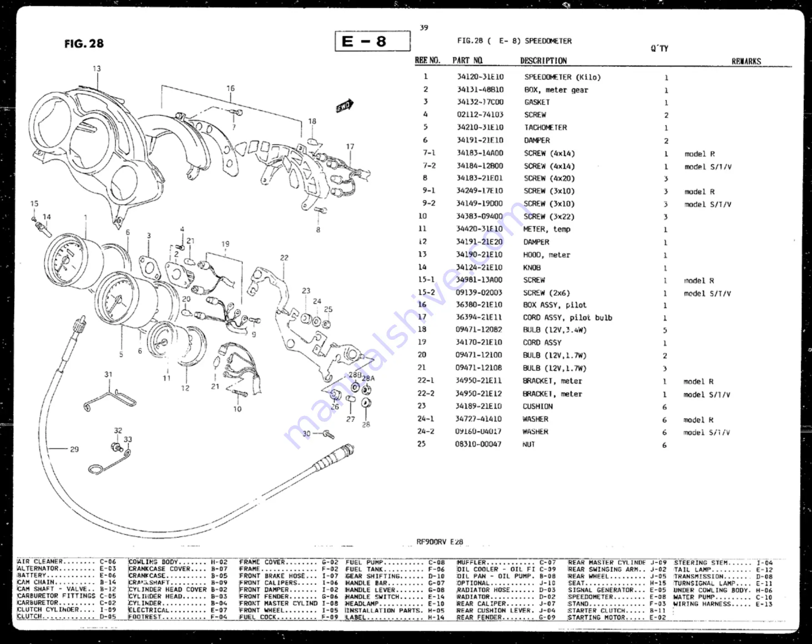Click the SCREW (4x20) description
This screenshot has height=644, width=812.
click(x=549, y=178)
